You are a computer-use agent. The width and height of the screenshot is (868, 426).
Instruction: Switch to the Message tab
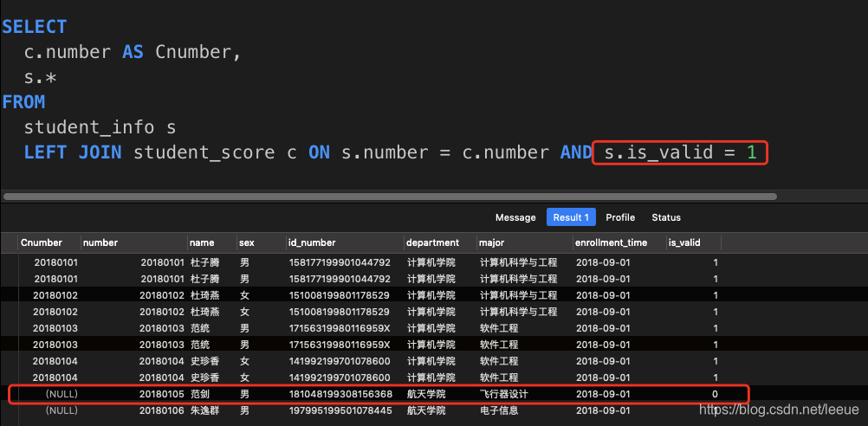point(515,217)
